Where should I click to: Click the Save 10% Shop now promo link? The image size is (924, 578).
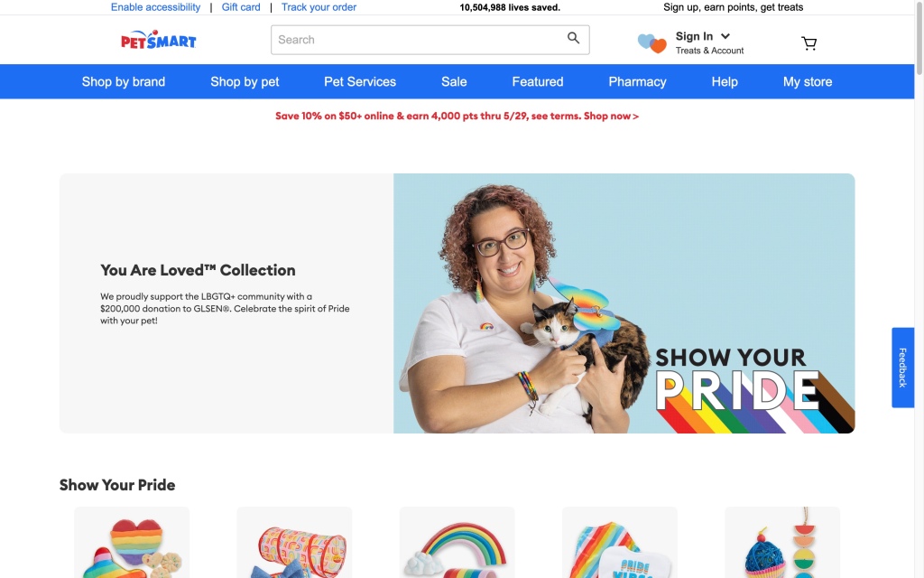click(457, 117)
